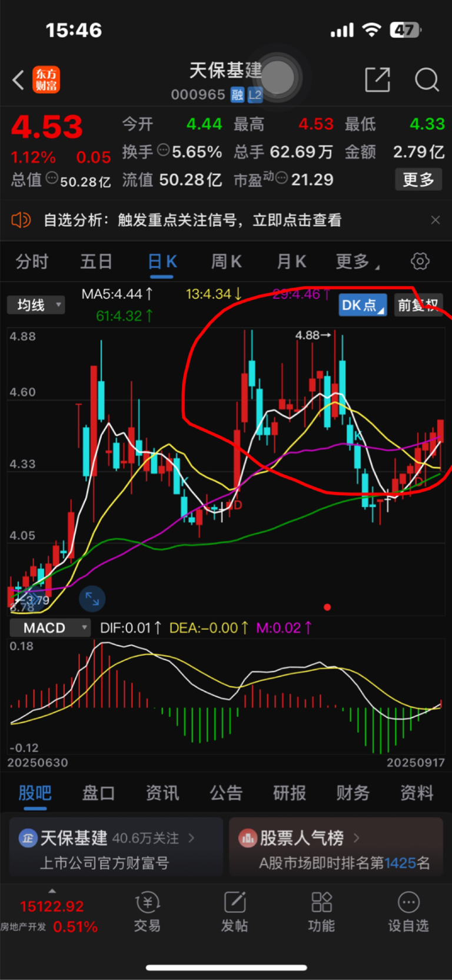Expand the 天保基建 card chevron
The height and width of the screenshot is (980, 452).
191,837
